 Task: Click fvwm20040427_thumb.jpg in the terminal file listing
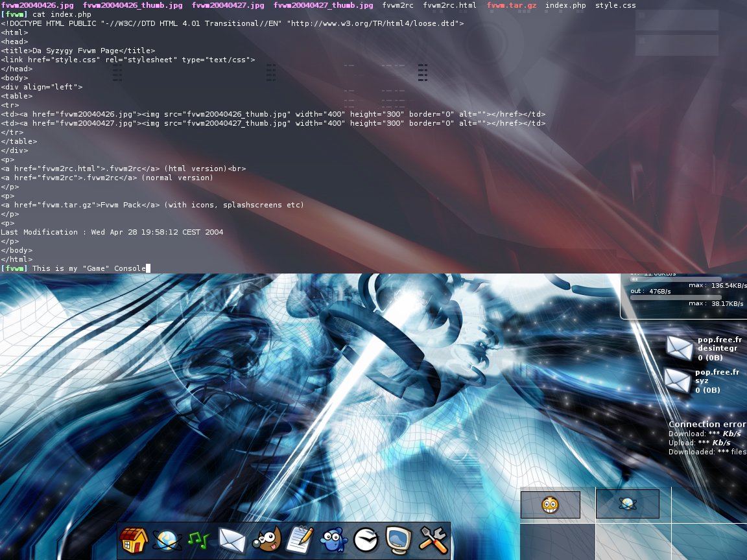pyautogui.click(x=324, y=5)
